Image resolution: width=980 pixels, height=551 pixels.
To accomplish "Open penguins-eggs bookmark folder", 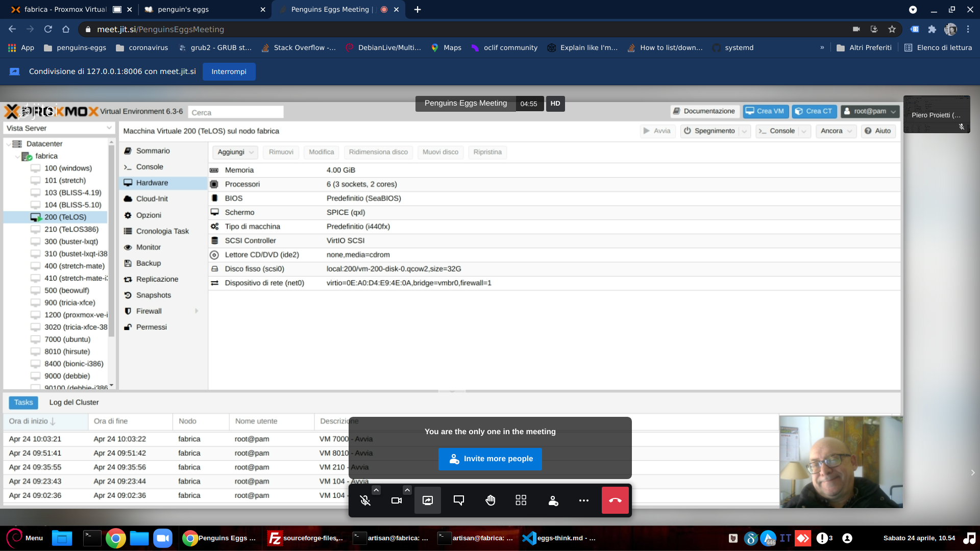I will click(x=75, y=48).
